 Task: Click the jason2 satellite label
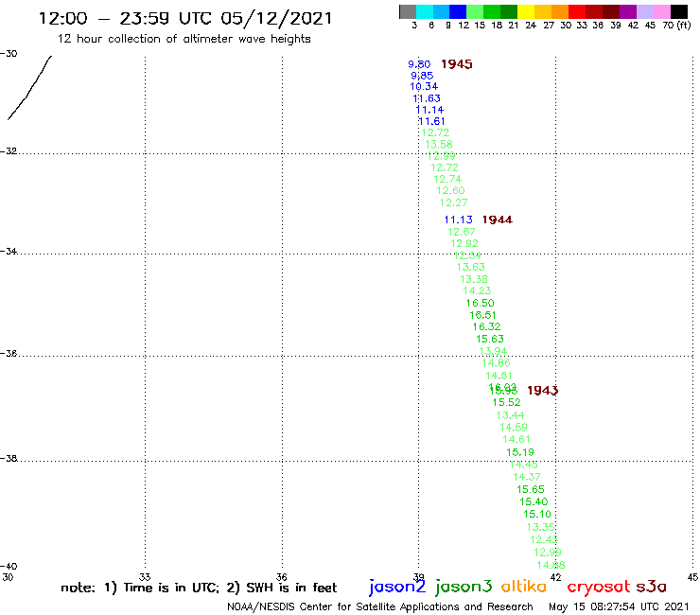pyautogui.click(x=397, y=588)
